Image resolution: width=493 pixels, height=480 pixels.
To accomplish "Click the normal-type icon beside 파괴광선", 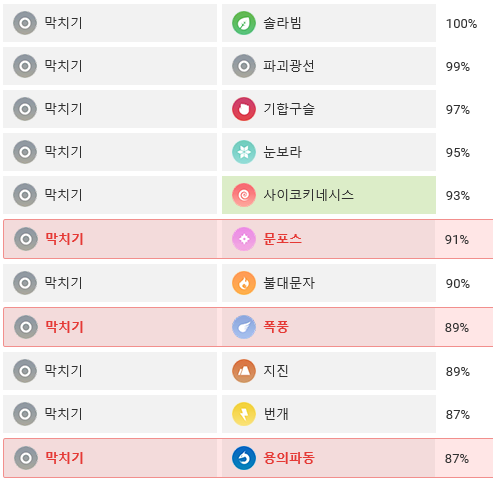I will tap(244, 66).
